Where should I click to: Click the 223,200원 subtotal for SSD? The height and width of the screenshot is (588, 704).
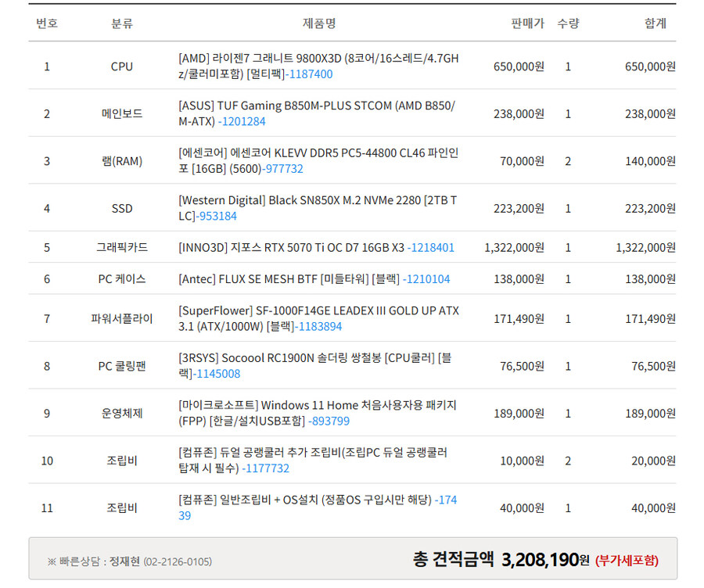pos(651,208)
